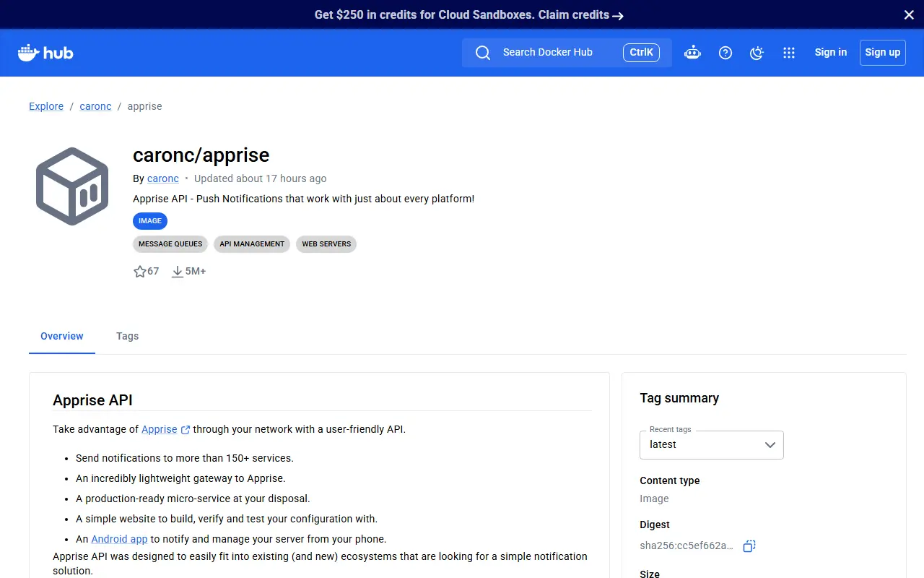The height and width of the screenshot is (578, 924).
Task: Click the 'Updated about 17 hours ago' text
Action: [261, 178]
